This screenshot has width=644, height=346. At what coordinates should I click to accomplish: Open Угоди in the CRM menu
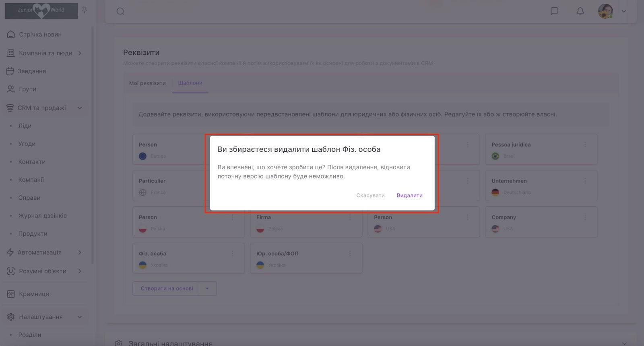(27, 144)
